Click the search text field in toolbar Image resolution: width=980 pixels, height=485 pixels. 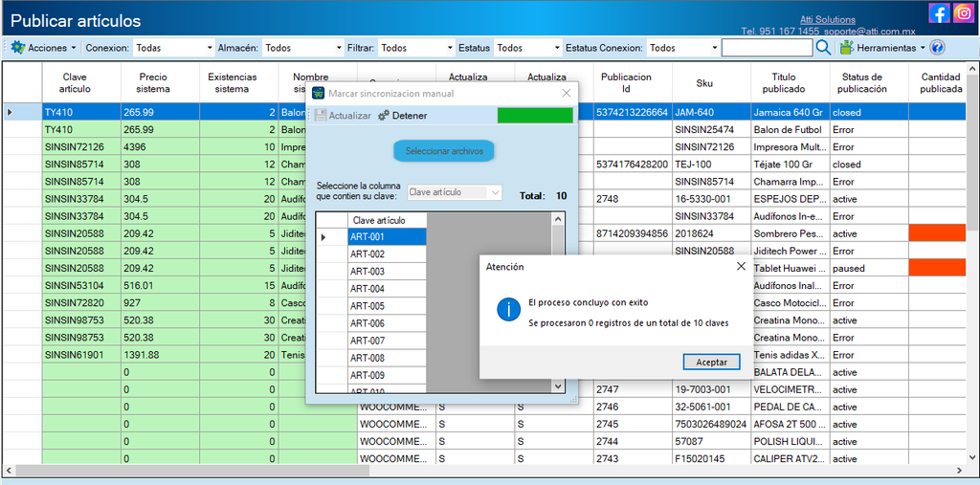[767, 48]
